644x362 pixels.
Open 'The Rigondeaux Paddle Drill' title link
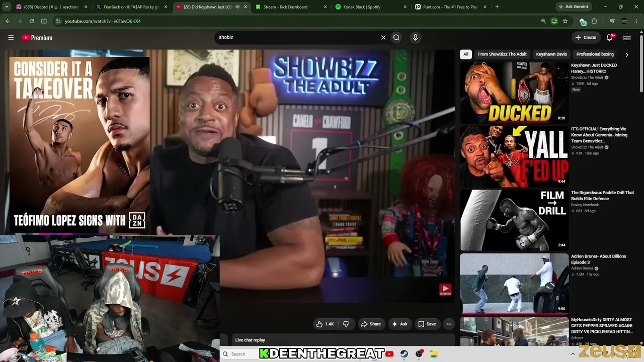(x=602, y=196)
